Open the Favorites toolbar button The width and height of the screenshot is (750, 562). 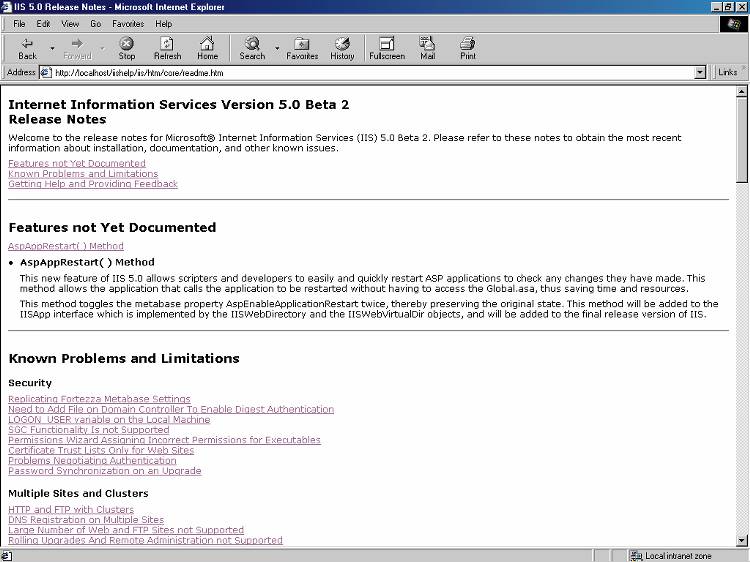click(302, 48)
